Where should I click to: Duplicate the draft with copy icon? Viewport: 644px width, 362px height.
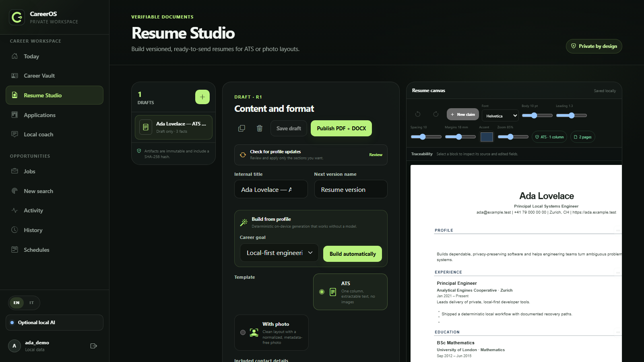click(242, 128)
